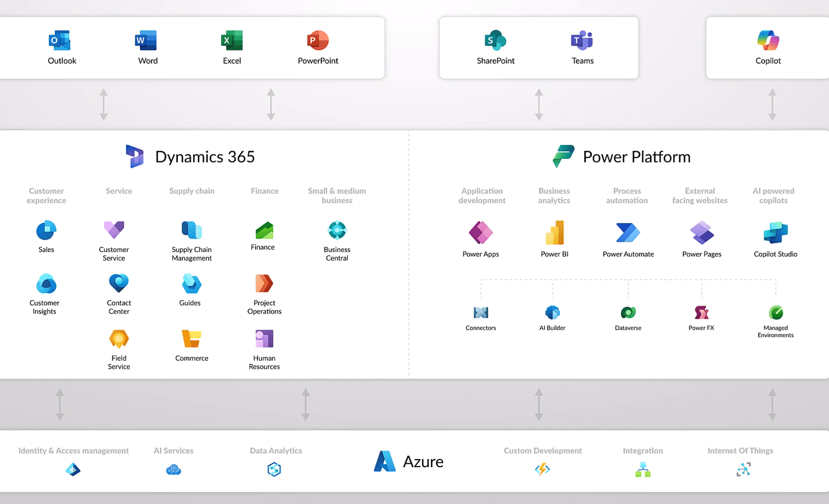Open the Business Central icon
Viewport: 829px width, 504px height.
click(337, 231)
